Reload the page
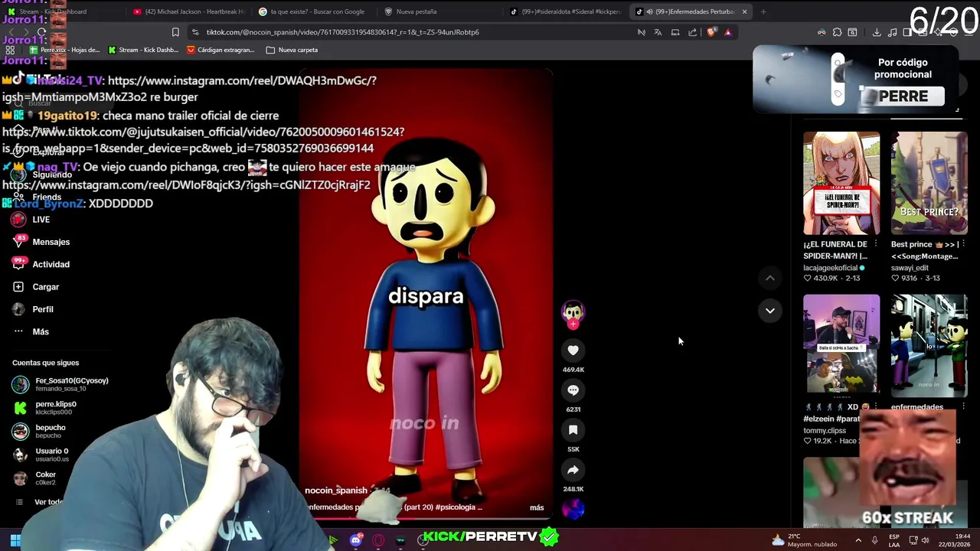Screen dimensions: 980x551 (41, 32)
